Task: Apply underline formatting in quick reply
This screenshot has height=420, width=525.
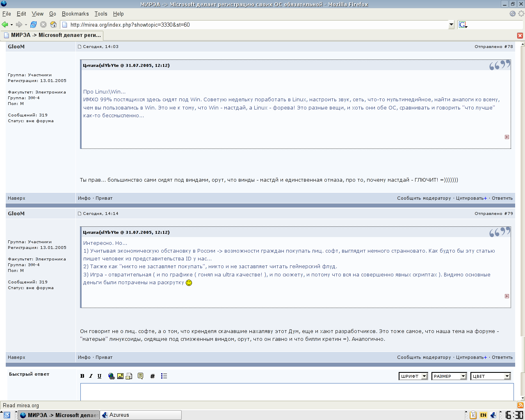Action: (x=99, y=376)
